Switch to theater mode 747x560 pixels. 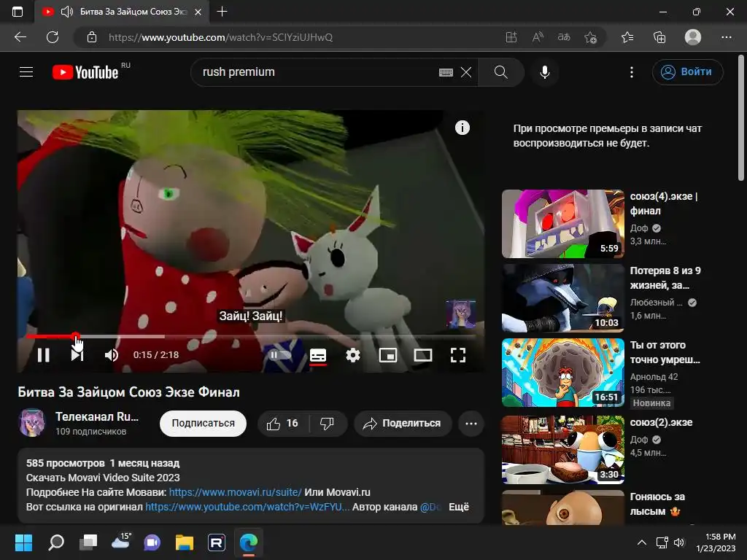click(422, 355)
